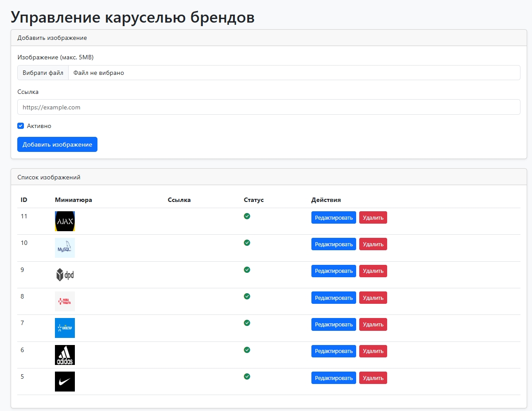Click the status checkmark in the Kyivstar row
The image size is (532, 411).
pyautogui.click(x=247, y=323)
